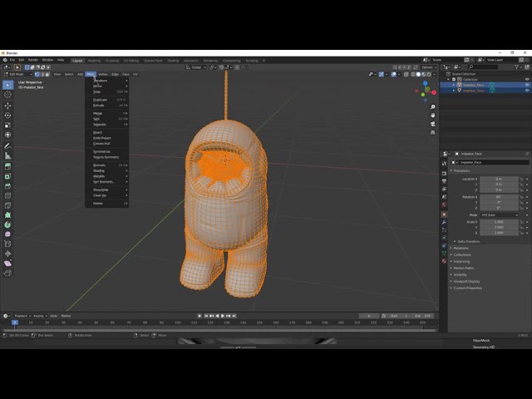This screenshot has height=399, width=532.
Task: Open the Options dropdown in viewport
Action: pyautogui.click(x=429, y=67)
